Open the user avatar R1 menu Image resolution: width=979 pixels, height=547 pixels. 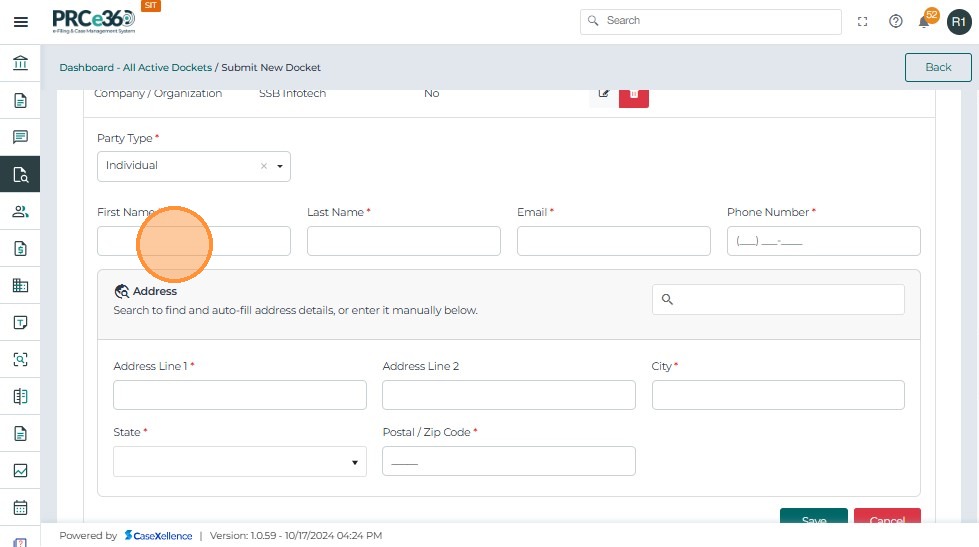958,21
